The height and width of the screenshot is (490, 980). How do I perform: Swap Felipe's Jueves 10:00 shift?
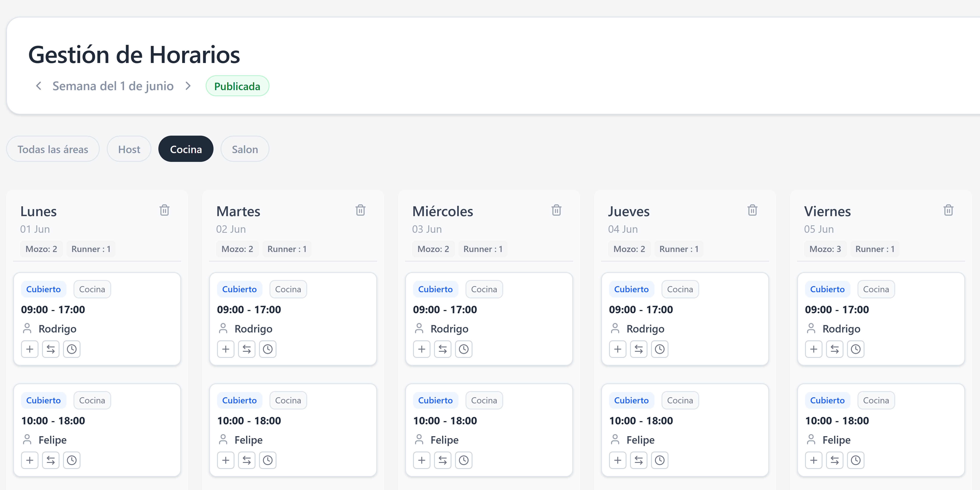[638, 460]
